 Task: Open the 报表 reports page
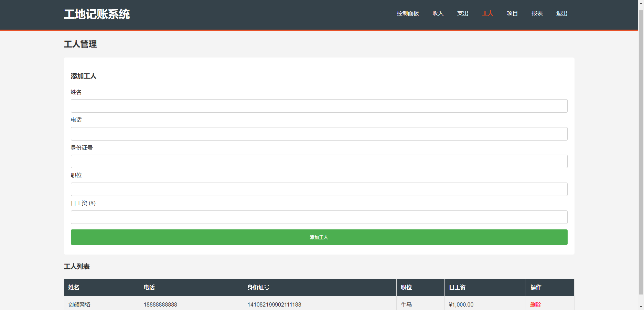pos(537,13)
